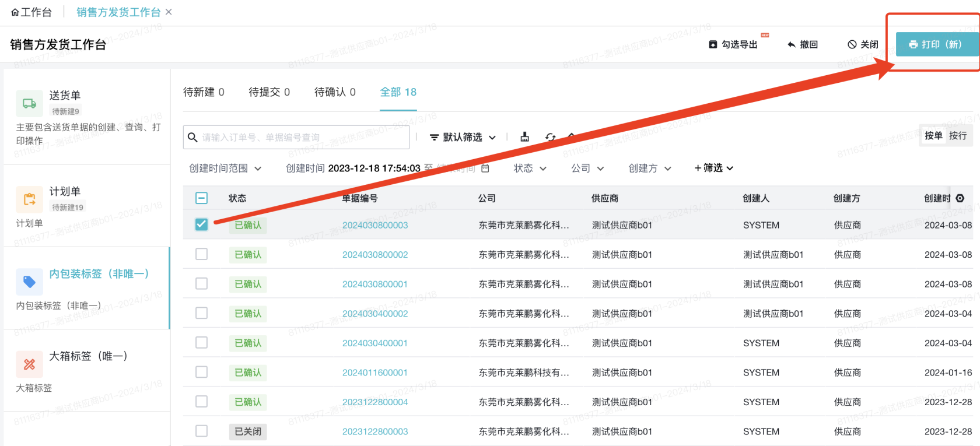Click the 撤回 withdraw button
The height and width of the screenshot is (446, 980).
[x=803, y=44]
